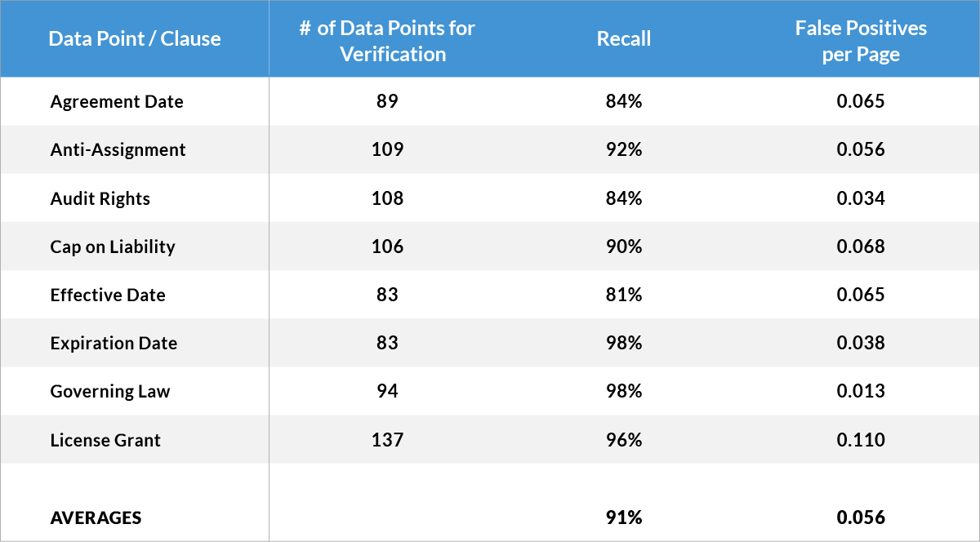Screen dimensions: 980x542
Task: Select the License Grant row label
Action: pos(105,440)
